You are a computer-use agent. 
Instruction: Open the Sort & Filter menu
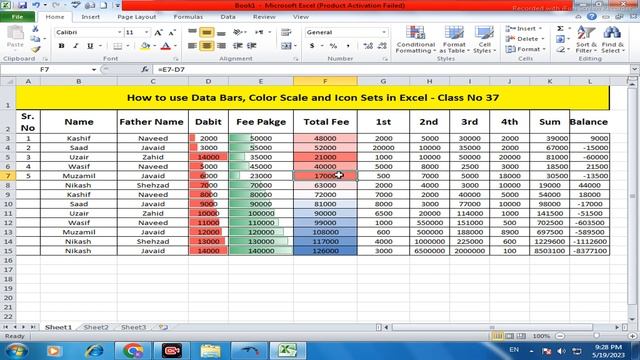pos(586,40)
